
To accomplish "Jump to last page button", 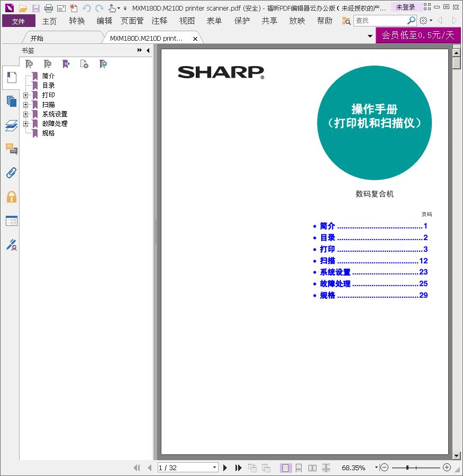I will pos(239,468).
